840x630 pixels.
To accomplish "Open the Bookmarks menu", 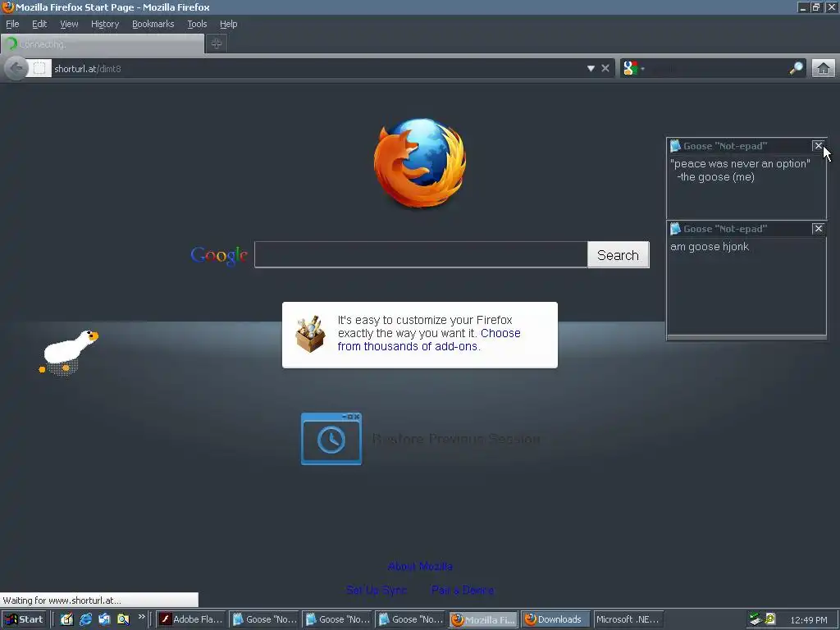I will (x=153, y=24).
